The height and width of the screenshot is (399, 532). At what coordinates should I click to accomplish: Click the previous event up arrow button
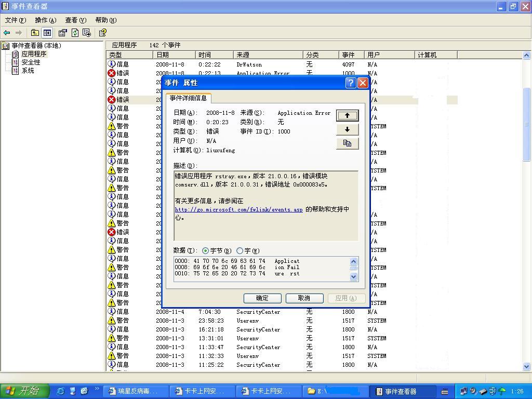(x=347, y=115)
